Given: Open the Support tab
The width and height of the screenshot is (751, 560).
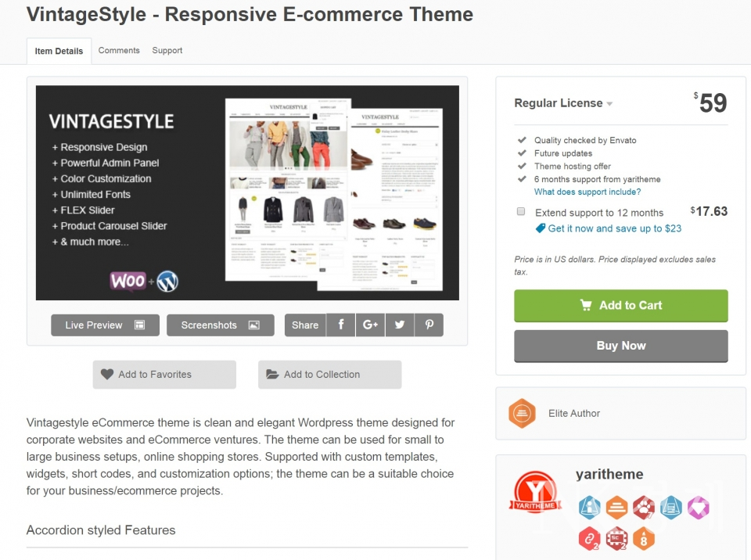Looking at the screenshot, I should [x=167, y=51].
